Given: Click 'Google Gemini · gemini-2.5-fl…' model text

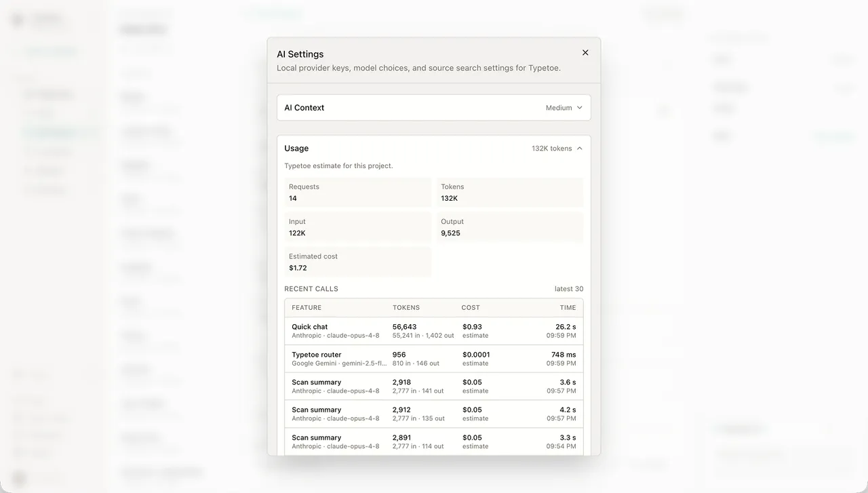Looking at the screenshot, I should point(339,363).
